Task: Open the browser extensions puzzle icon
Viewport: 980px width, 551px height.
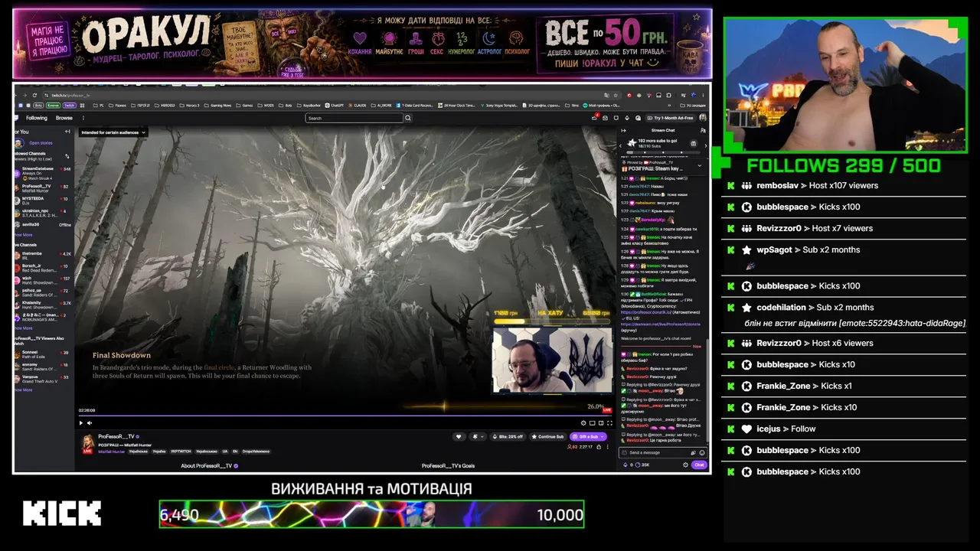Action: 669,95
